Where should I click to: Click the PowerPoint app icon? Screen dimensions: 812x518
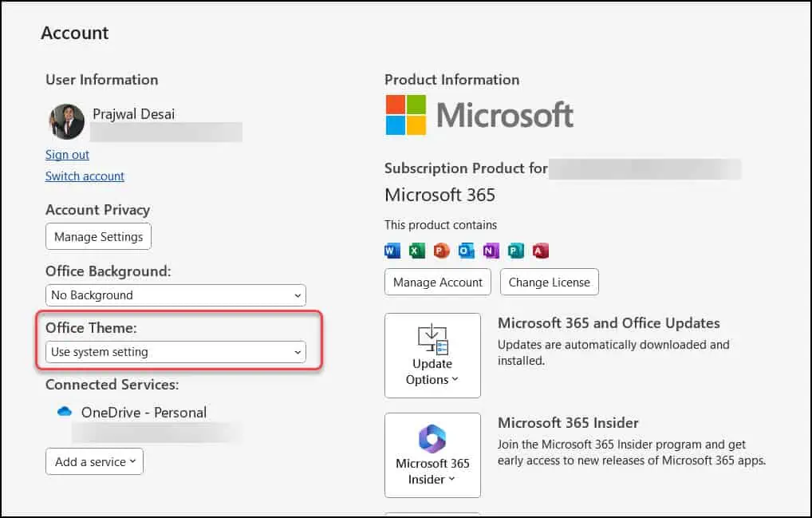tap(441, 251)
